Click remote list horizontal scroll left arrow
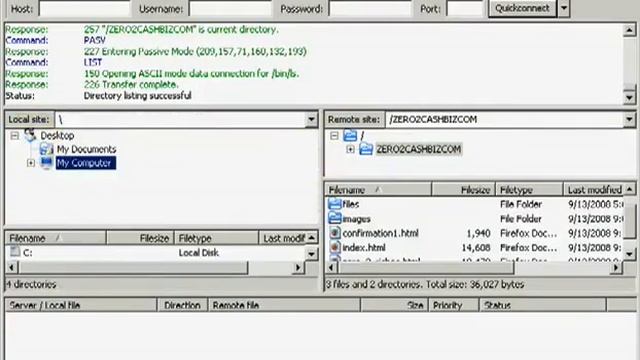 [332, 268]
